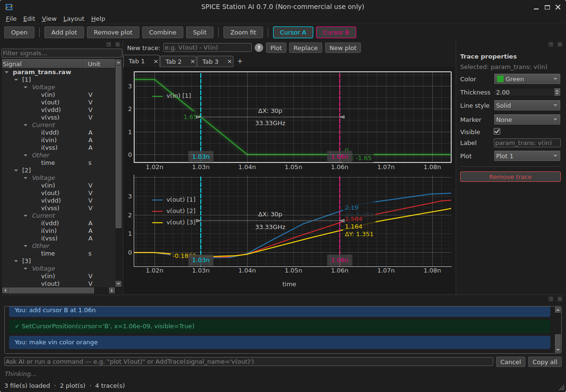Click signal tree scroll-left arrow
566x392 pixels.
[x=5, y=290]
